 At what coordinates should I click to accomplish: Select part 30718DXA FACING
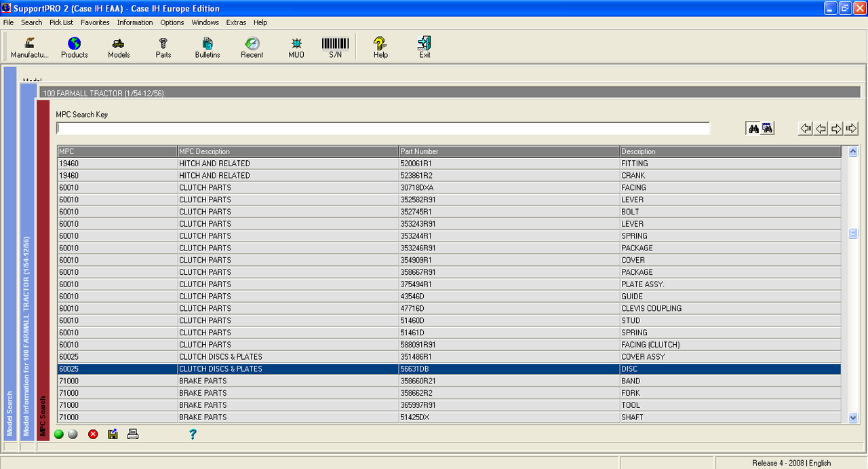pyautogui.click(x=449, y=188)
